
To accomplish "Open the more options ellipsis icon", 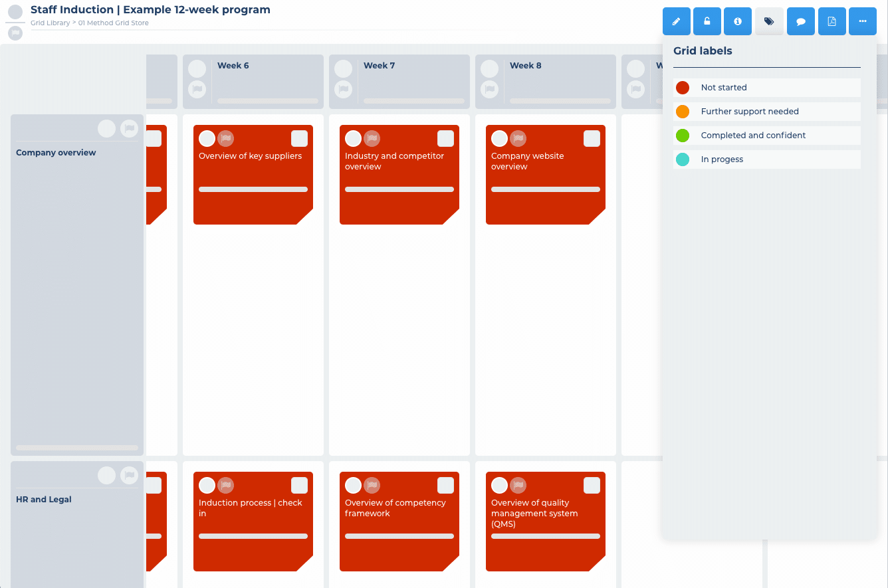I will pyautogui.click(x=862, y=21).
